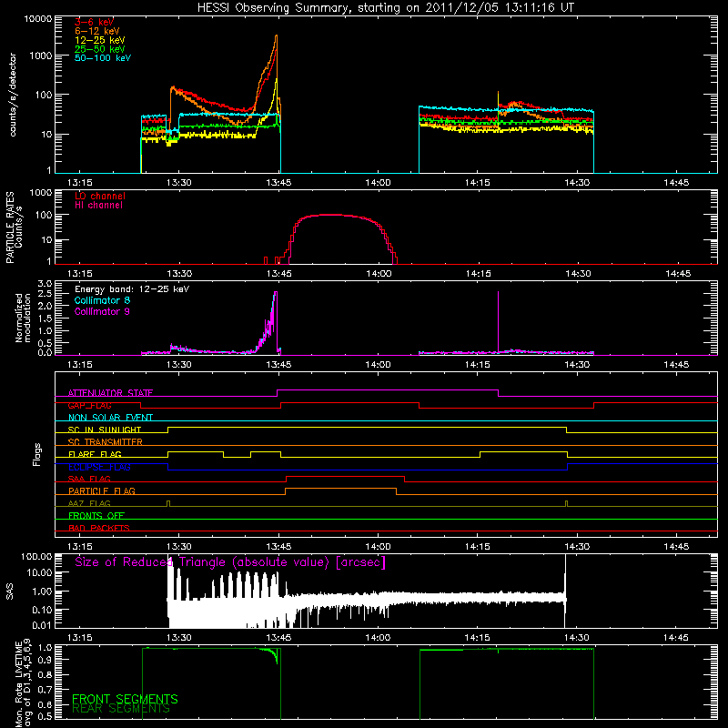Select the 0.01 tick on the SAS axis
728x728 pixels.
(x=42, y=625)
